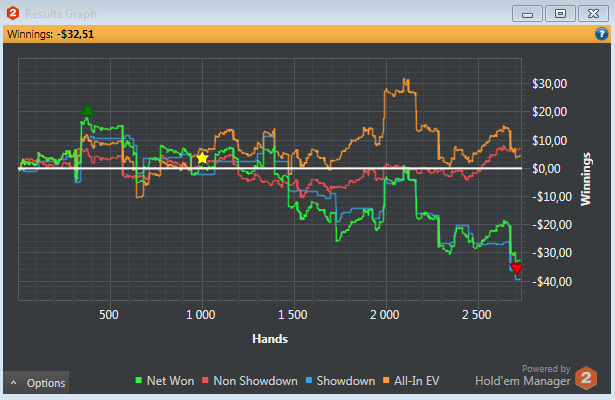The width and height of the screenshot is (615, 400).
Task: Click the Results Graph window title
Action: click(x=61, y=14)
